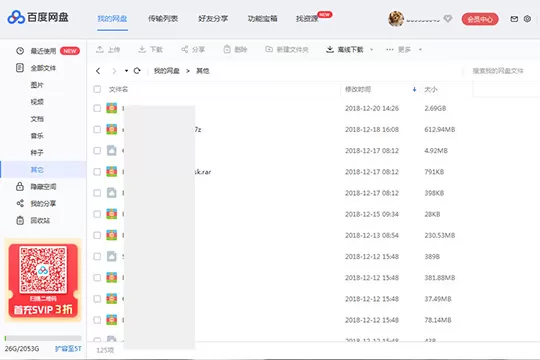Check the 389B file checkbox
The height and width of the screenshot is (360, 540).
click(97, 257)
